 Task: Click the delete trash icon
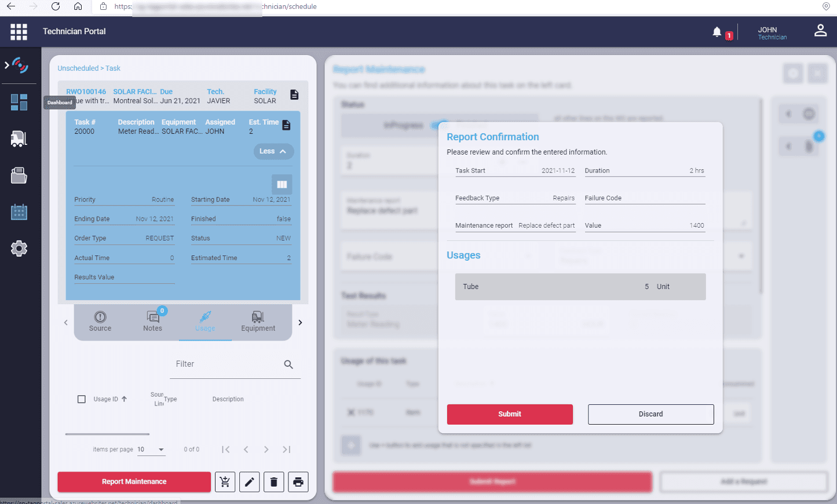tap(274, 482)
